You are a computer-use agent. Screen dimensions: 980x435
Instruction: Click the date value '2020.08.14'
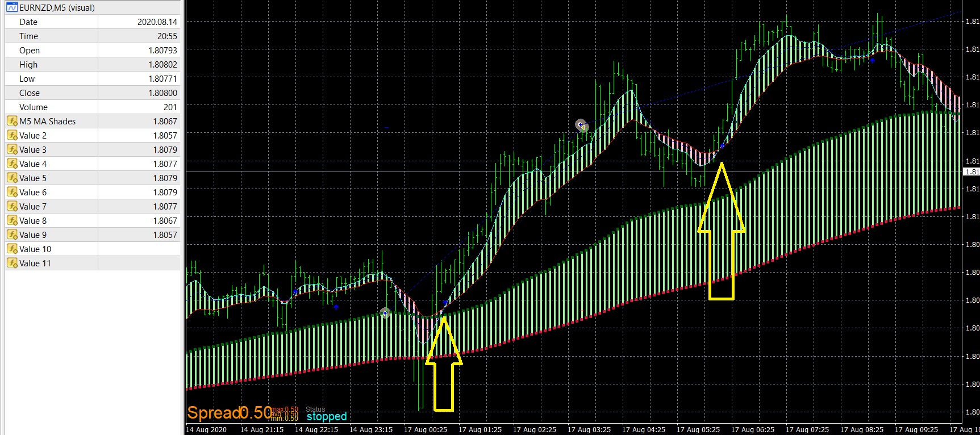pos(157,22)
